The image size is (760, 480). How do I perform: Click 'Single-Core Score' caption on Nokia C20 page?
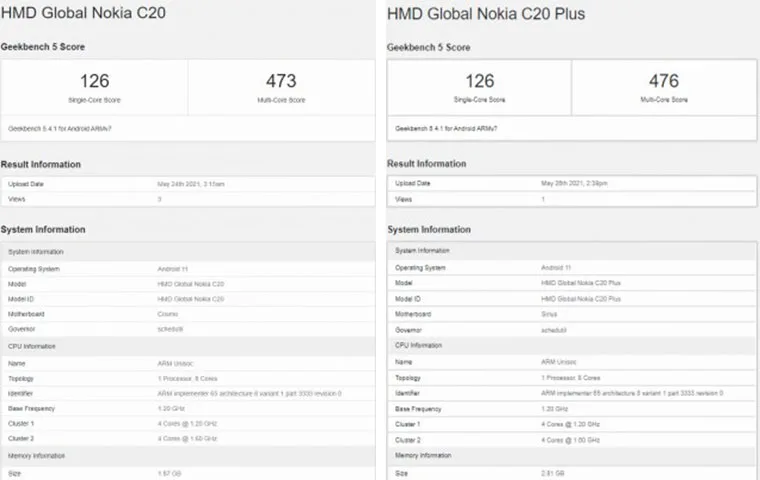(95, 100)
